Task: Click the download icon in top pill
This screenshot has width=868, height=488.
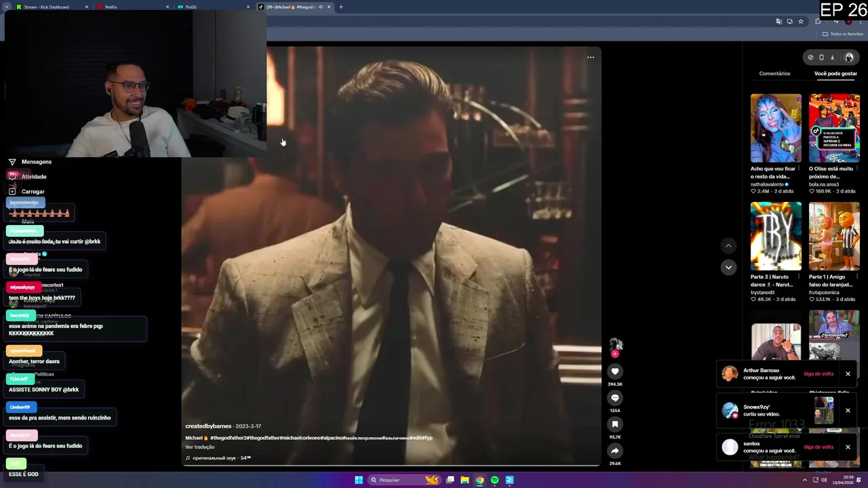Action: pos(833,58)
